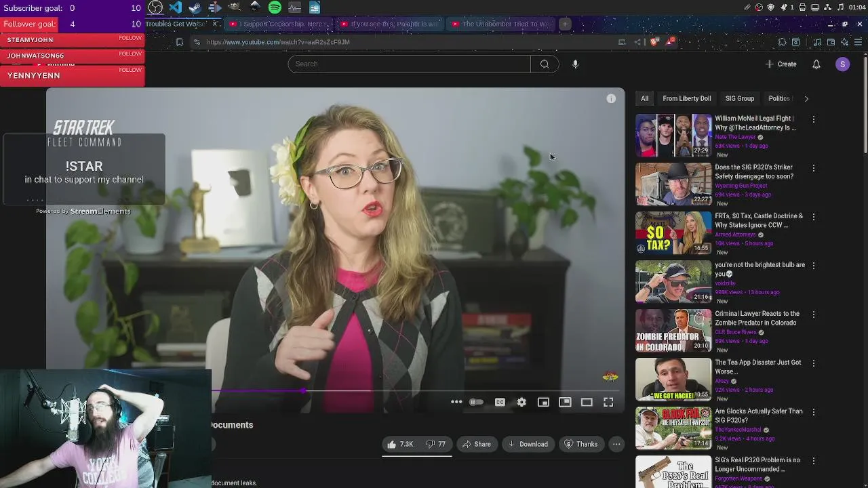The width and height of the screenshot is (868, 488).
Task: Send a Thanks to the creator
Action: [581, 444]
